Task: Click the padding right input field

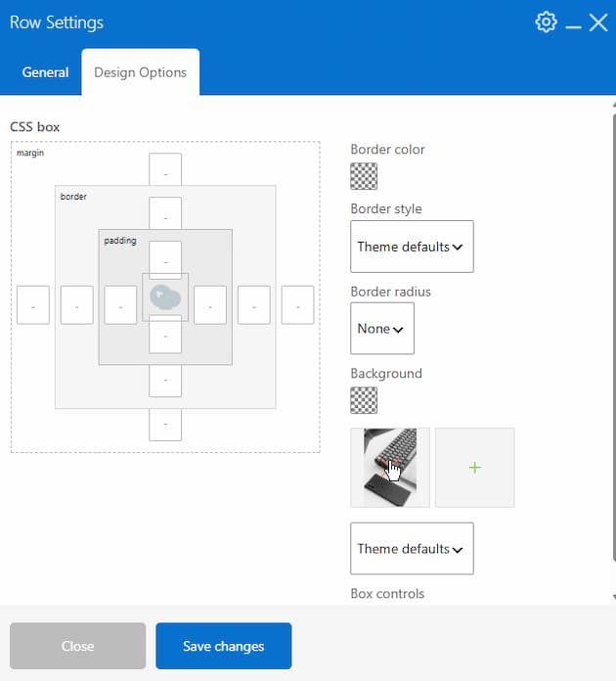Action: 210,305
